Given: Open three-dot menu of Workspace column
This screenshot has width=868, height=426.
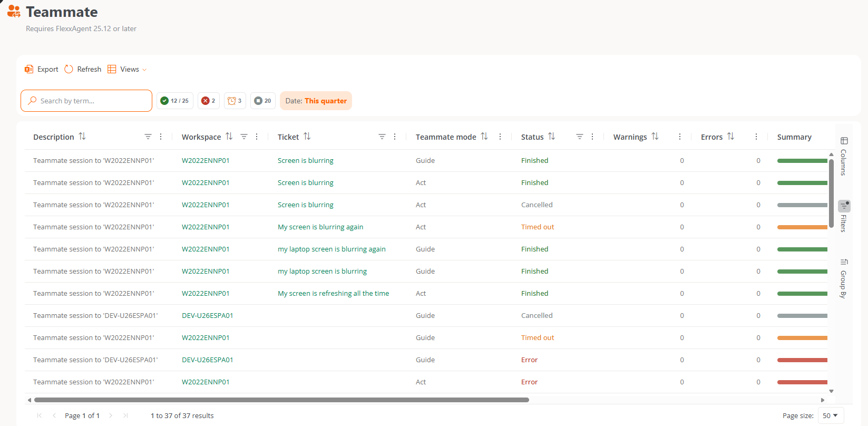Looking at the screenshot, I should point(257,137).
